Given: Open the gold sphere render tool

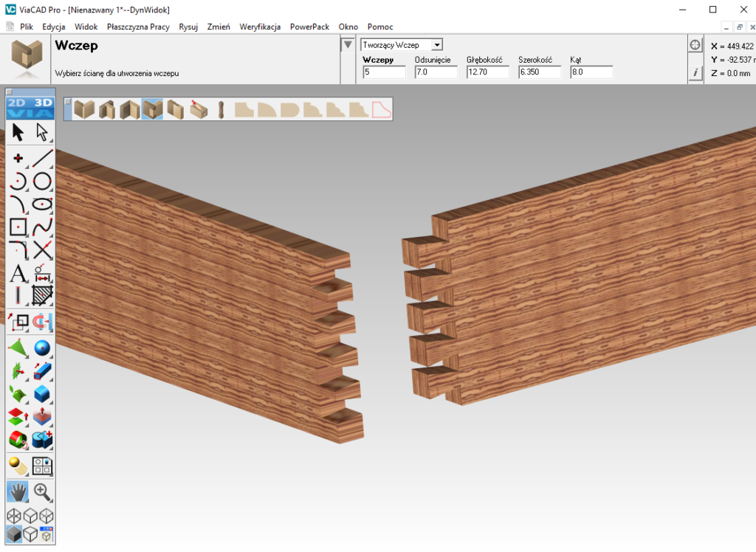Looking at the screenshot, I should (18, 466).
